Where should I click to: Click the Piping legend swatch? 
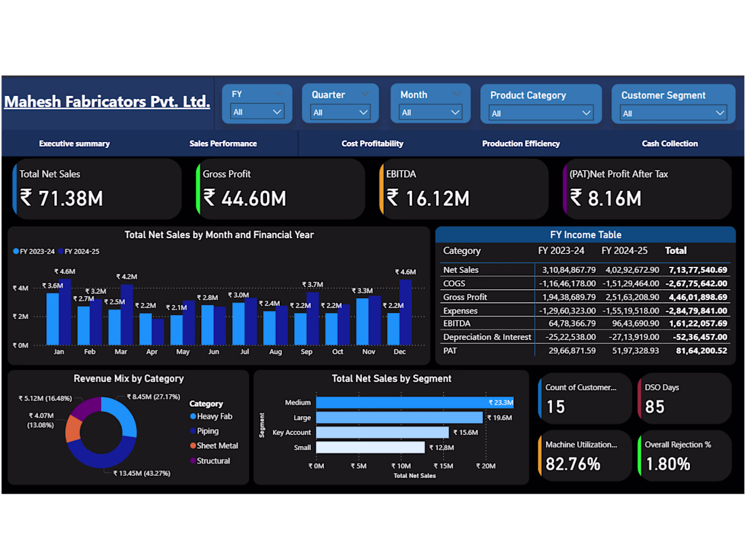pos(193,431)
